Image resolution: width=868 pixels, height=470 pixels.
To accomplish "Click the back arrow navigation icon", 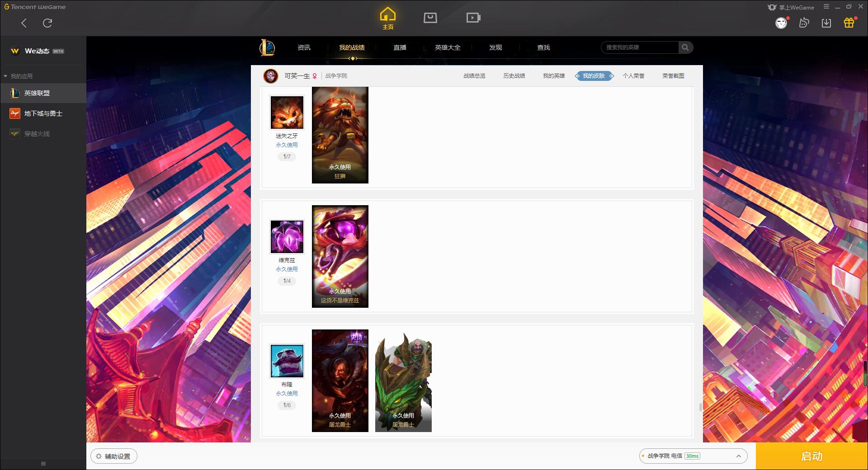I will pyautogui.click(x=24, y=23).
